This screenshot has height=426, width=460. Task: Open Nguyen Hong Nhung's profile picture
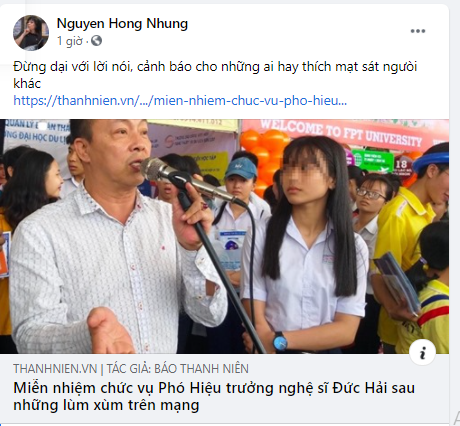[x=31, y=33]
